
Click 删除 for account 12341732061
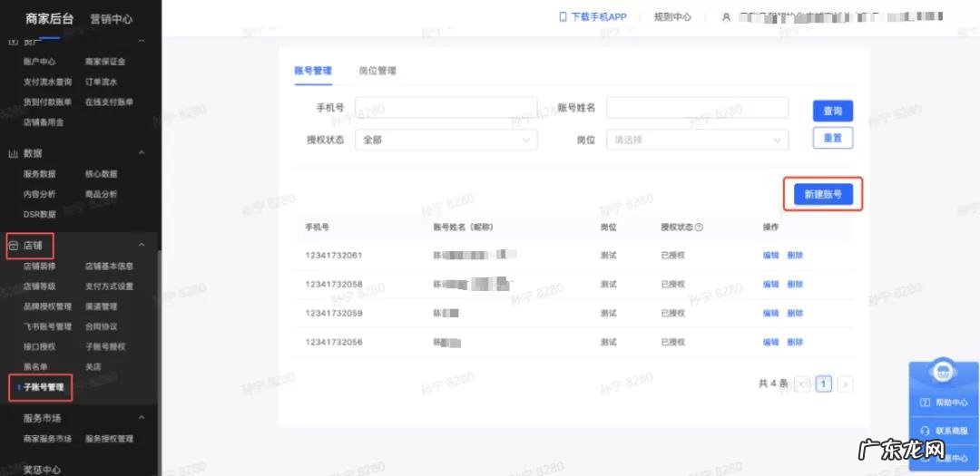pyautogui.click(x=795, y=256)
